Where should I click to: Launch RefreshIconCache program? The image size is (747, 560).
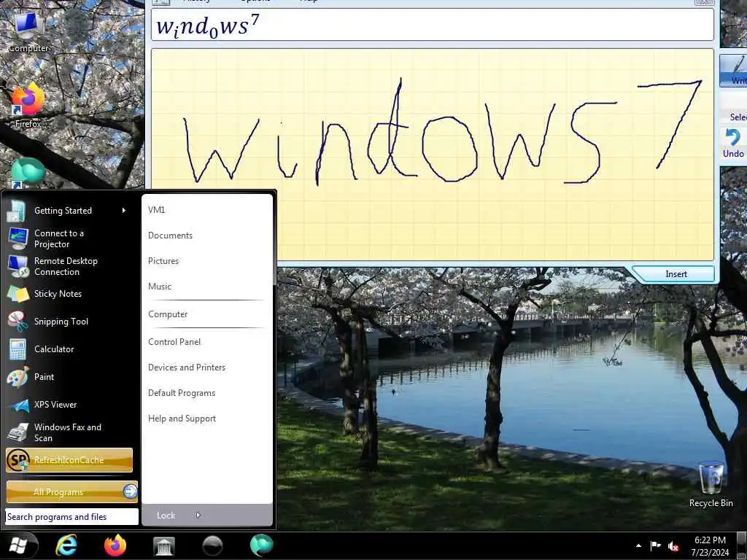click(69, 460)
